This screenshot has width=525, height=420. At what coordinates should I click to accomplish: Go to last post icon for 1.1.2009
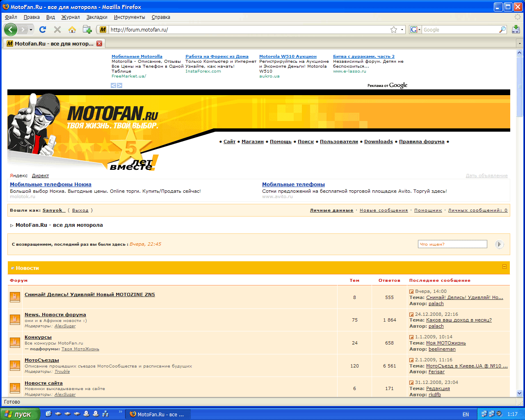411,337
